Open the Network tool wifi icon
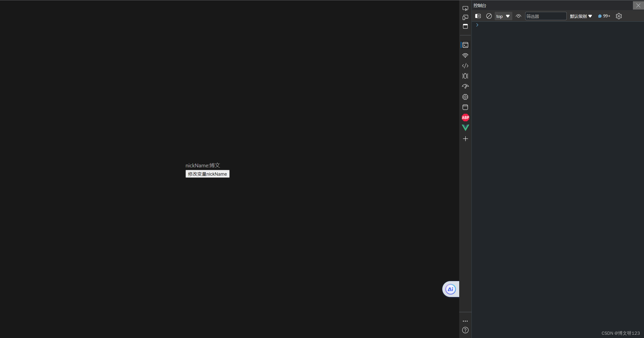 465,55
